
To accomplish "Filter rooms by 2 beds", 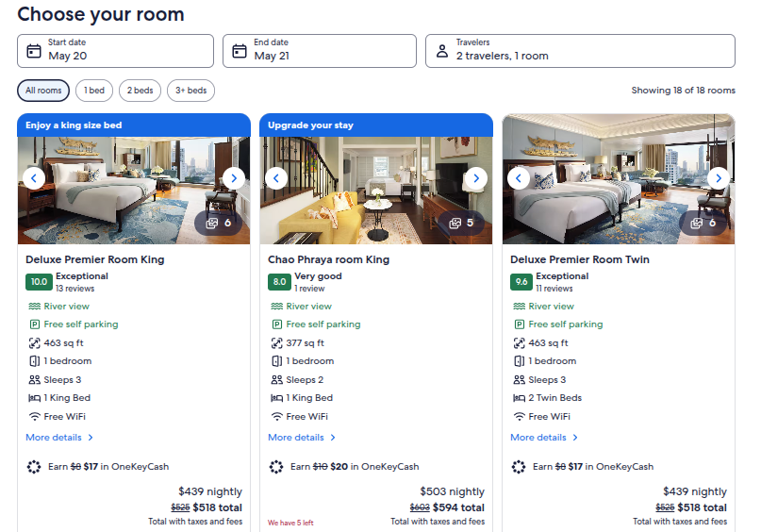I will [140, 91].
